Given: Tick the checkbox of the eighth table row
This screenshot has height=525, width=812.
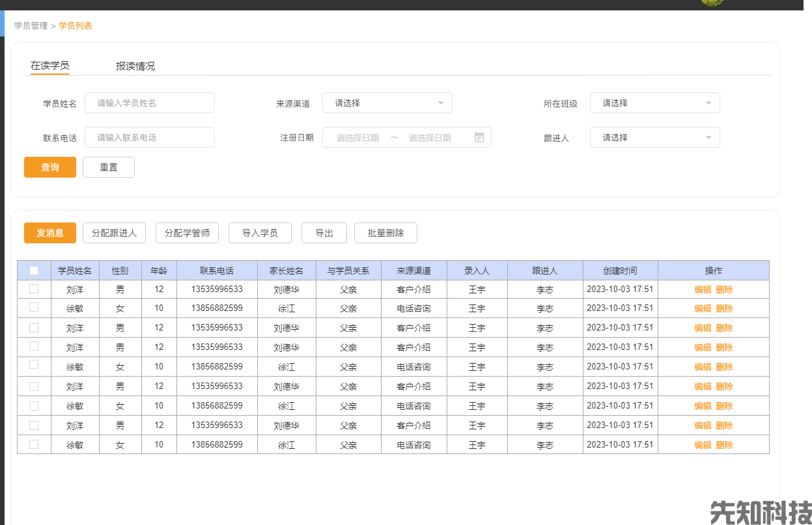Looking at the screenshot, I should click(x=34, y=425).
